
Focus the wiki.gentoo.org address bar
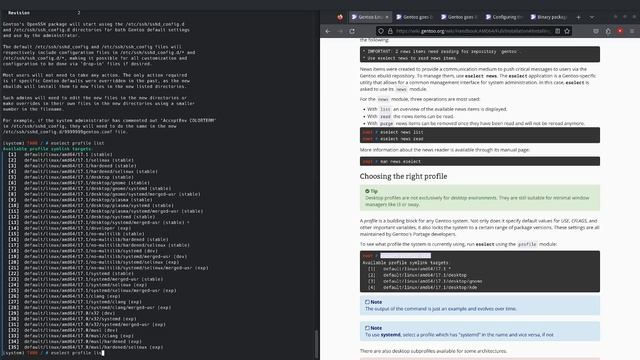[x=473, y=31]
